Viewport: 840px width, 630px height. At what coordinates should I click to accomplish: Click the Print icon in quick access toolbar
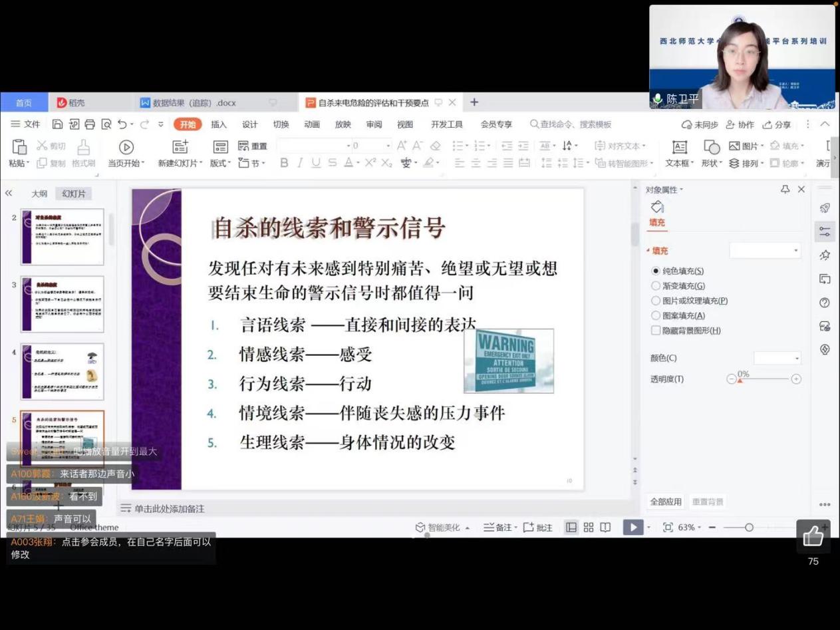point(89,124)
